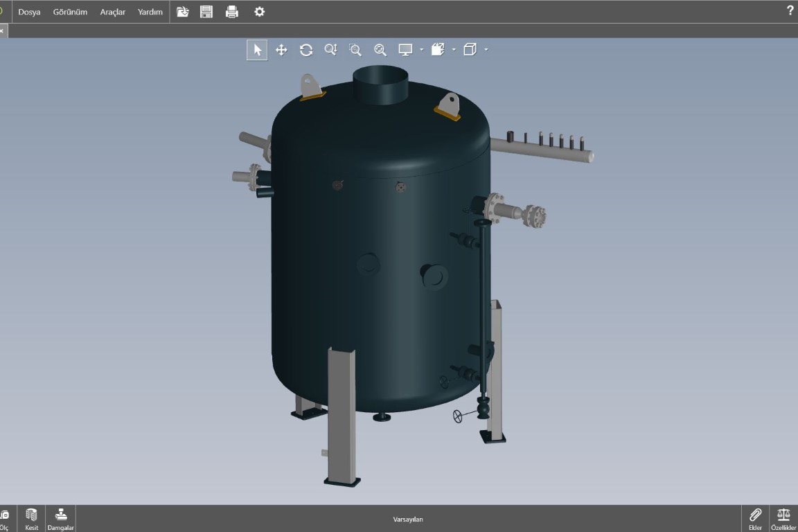Click the Ölç measure tool
Image resolution: width=798 pixels, height=532 pixels.
[x=5, y=520]
